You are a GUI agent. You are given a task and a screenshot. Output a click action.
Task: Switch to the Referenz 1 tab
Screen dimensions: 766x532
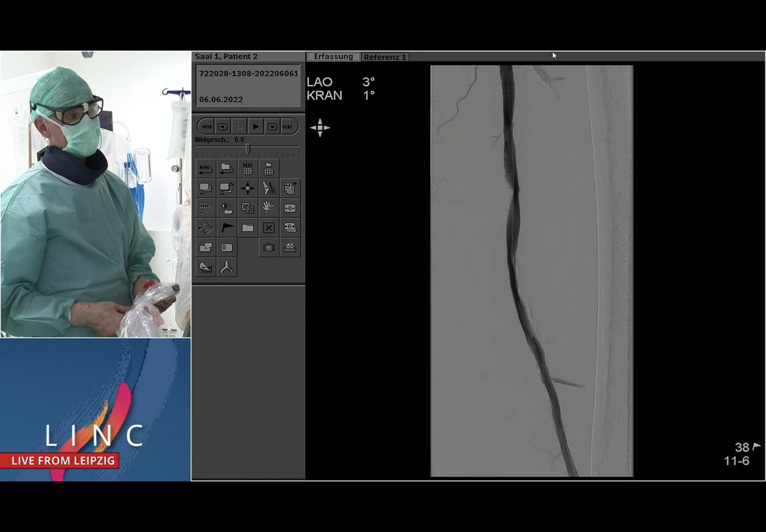click(x=385, y=57)
